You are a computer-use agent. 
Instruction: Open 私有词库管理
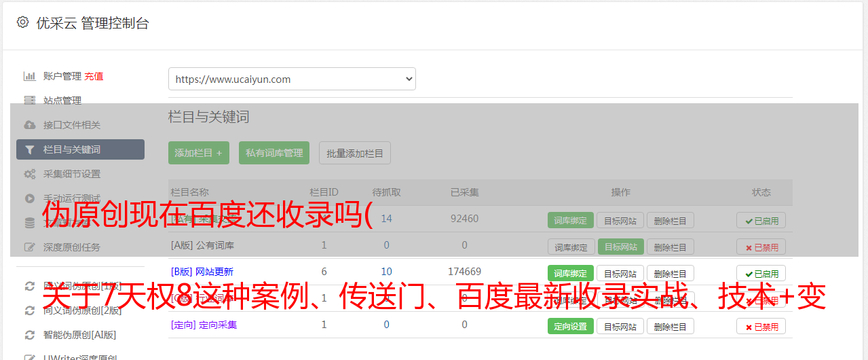coord(274,153)
